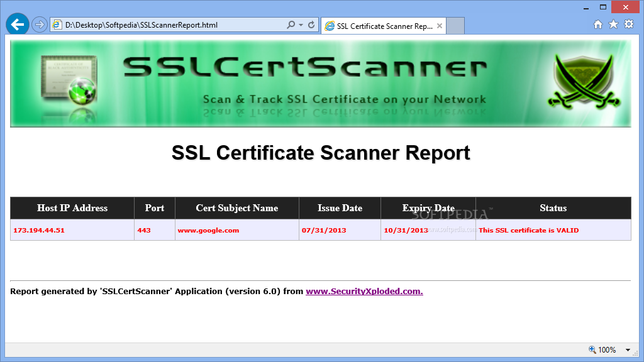
Task: Click the 100% zoom level value
Action: 607,350
